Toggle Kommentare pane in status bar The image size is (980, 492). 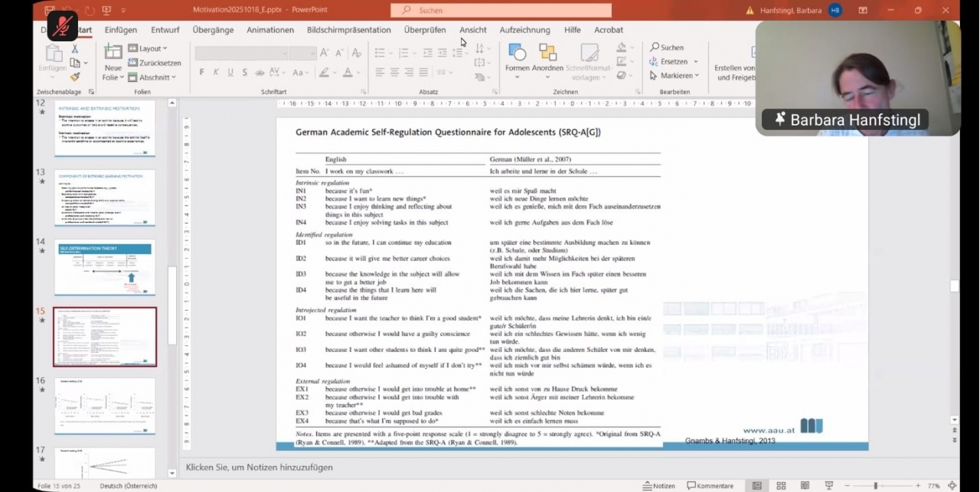click(x=710, y=486)
